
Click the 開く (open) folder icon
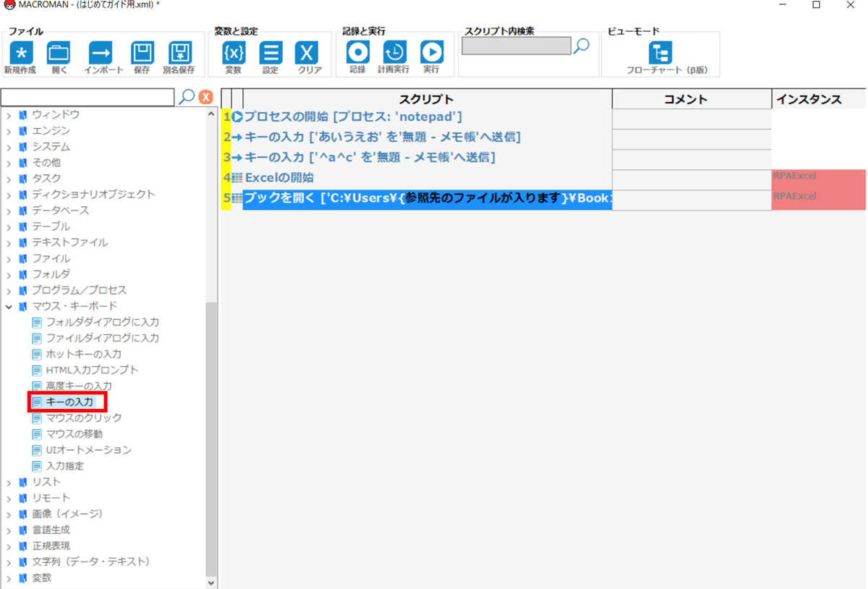pos(59,53)
